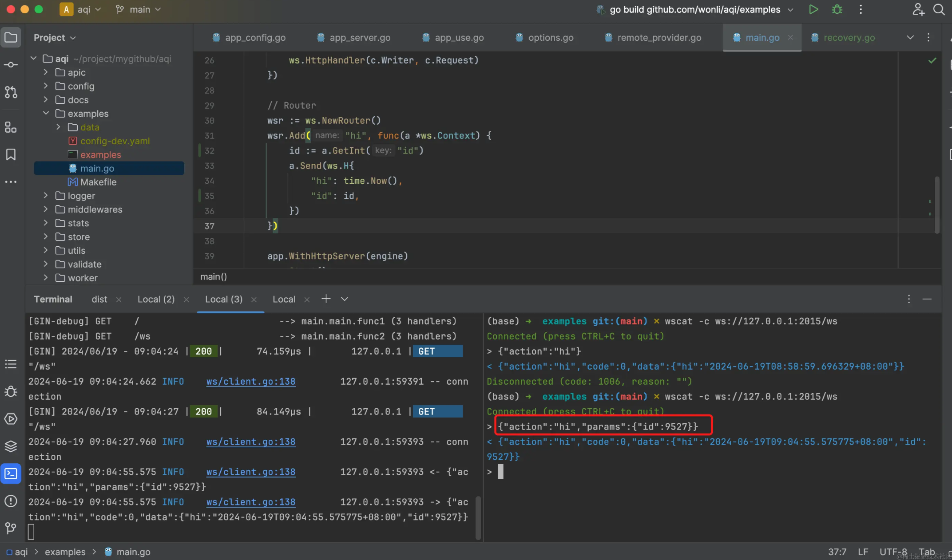Open the aqi project dropdown
Image resolution: width=952 pixels, height=560 pixels.
coord(81,9)
